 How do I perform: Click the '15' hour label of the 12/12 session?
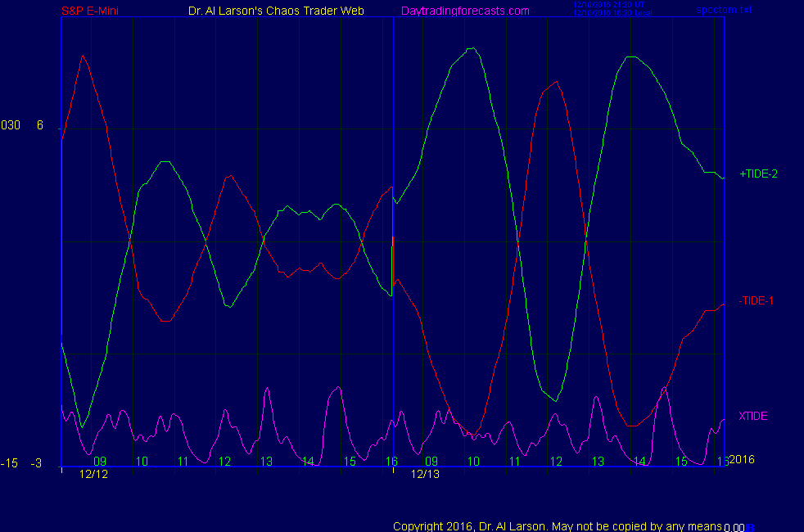click(x=350, y=462)
